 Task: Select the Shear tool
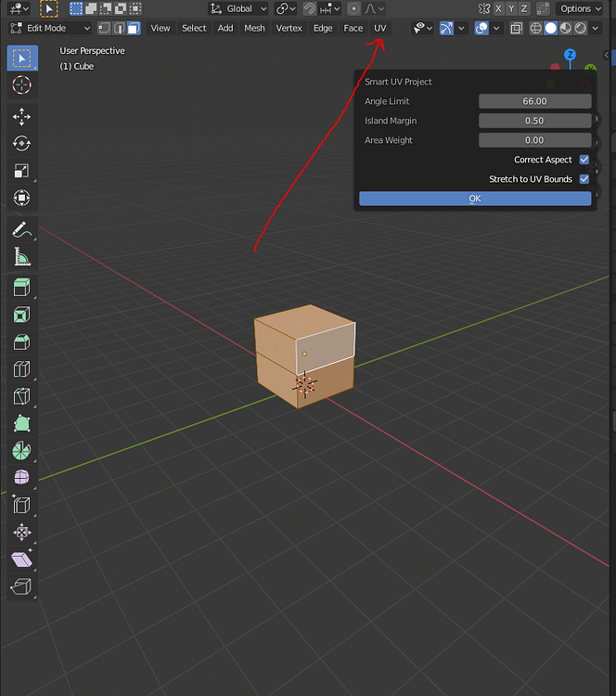click(x=22, y=559)
